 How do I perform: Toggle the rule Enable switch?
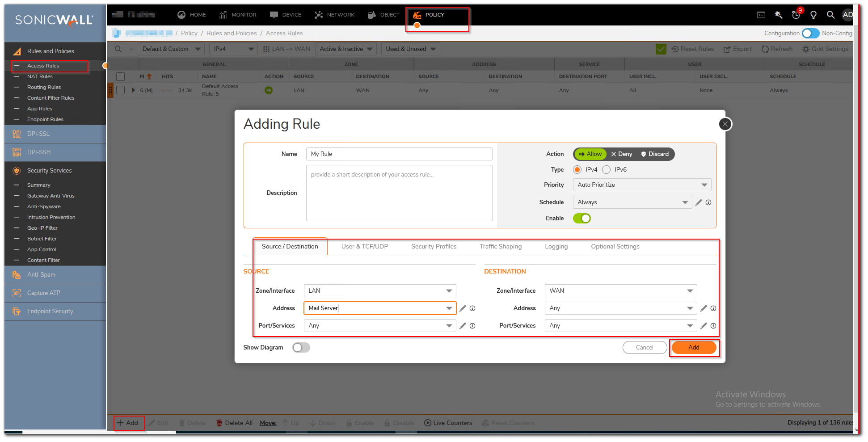(582, 219)
